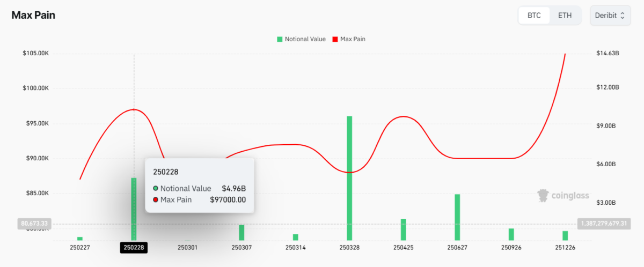Click the Max Pain chart title
Viewport: 644px width, 267px height.
coord(33,15)
